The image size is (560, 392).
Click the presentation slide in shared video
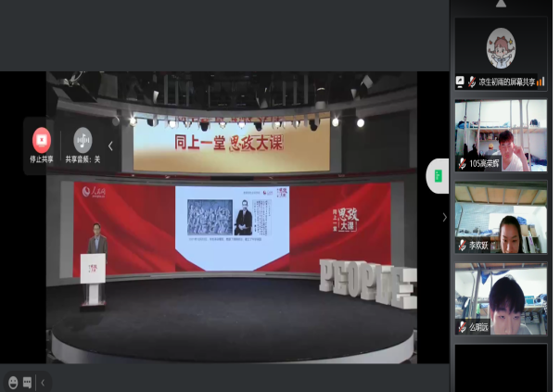coord(232,228)
